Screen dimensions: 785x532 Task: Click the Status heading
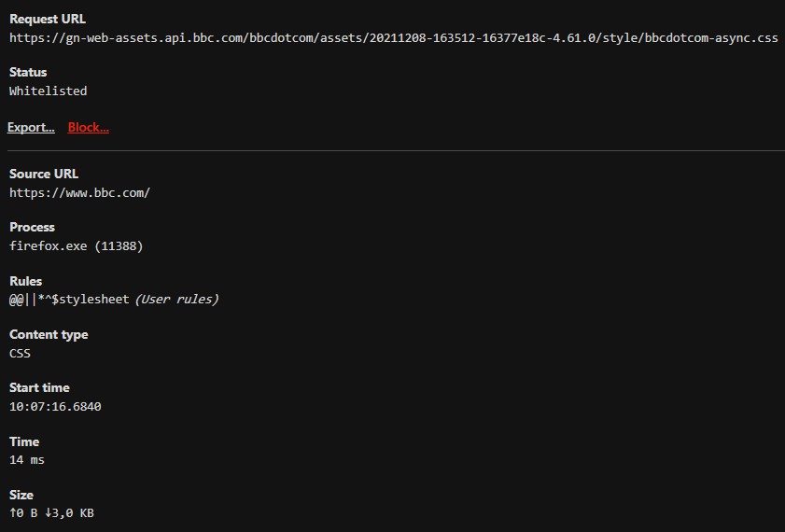click(28, 72)
